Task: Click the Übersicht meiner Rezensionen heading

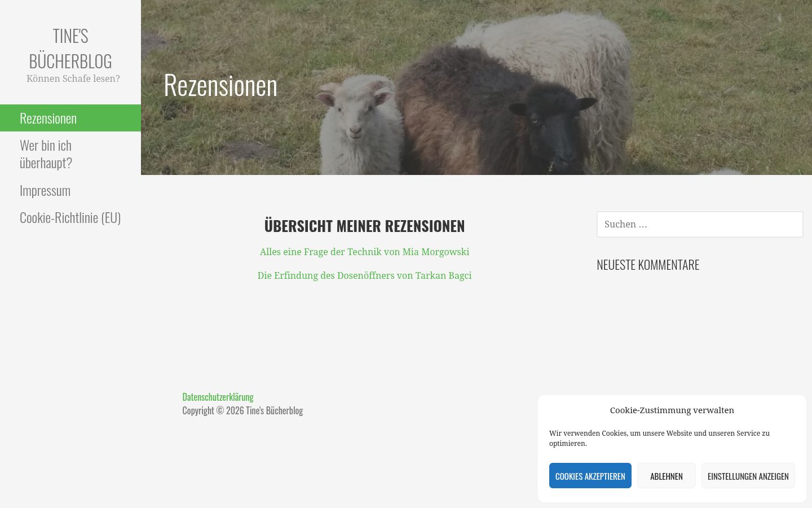Action: 364,226
